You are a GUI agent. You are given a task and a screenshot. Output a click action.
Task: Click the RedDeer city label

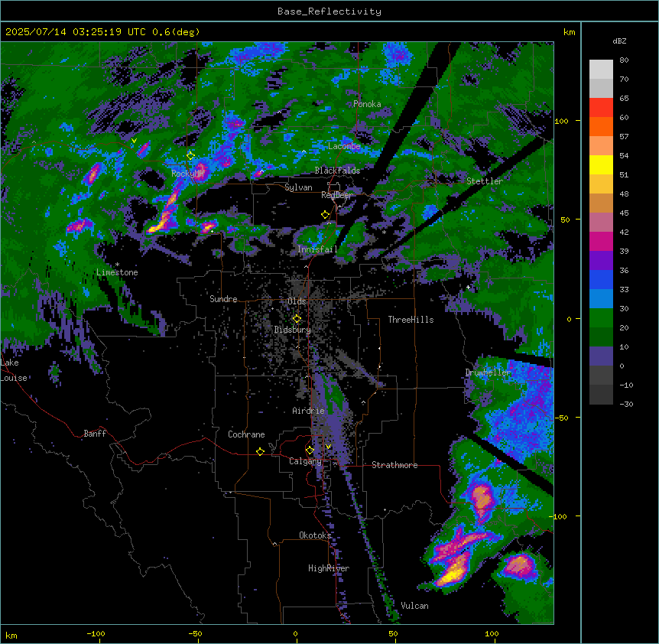click(336, 195)
